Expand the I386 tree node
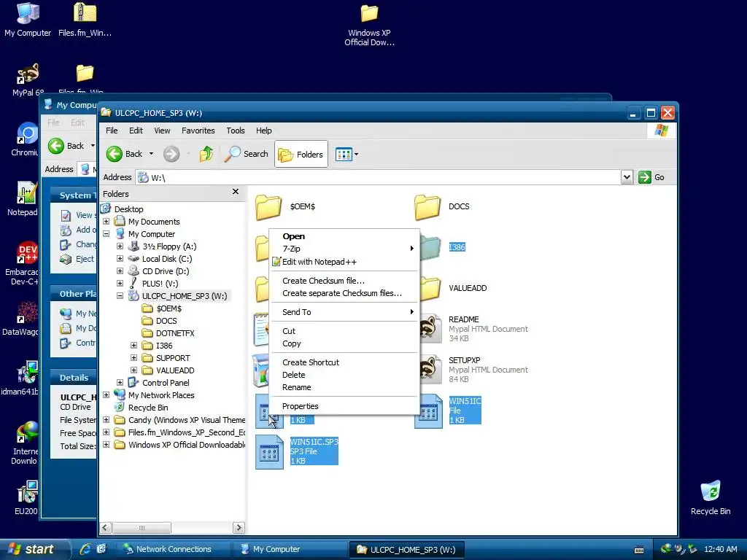747x560 pixels. point(134,345)
